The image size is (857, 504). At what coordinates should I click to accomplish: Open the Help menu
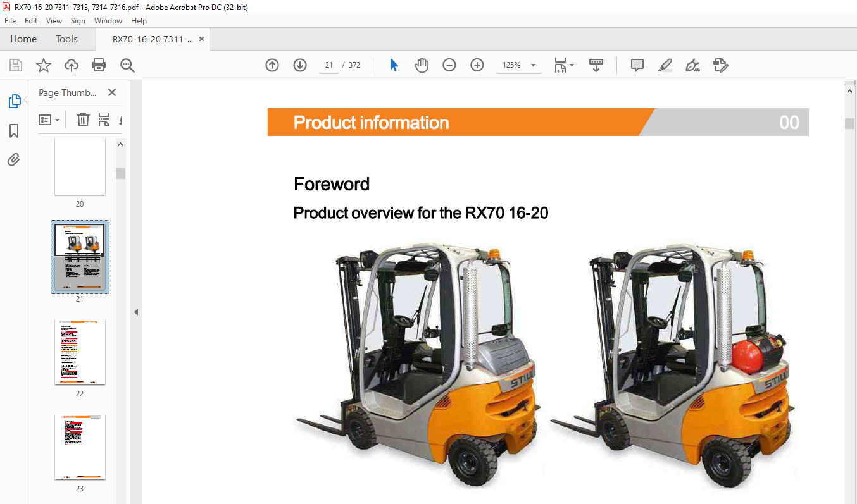point(139,21)
